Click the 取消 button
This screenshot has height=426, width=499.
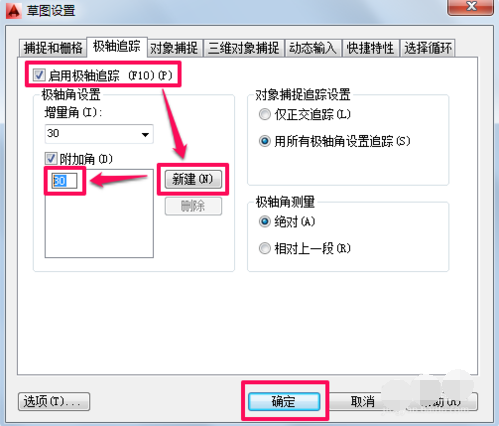(x=363, y=401)
